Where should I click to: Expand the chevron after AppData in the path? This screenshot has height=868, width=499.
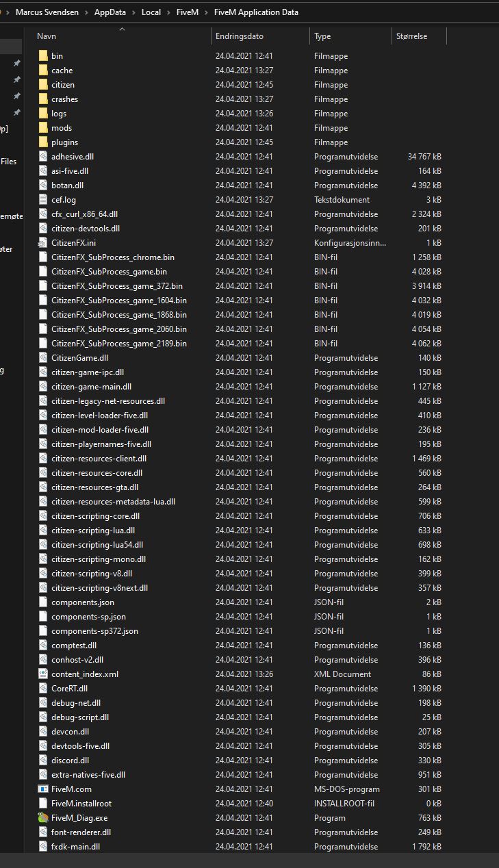133,12
